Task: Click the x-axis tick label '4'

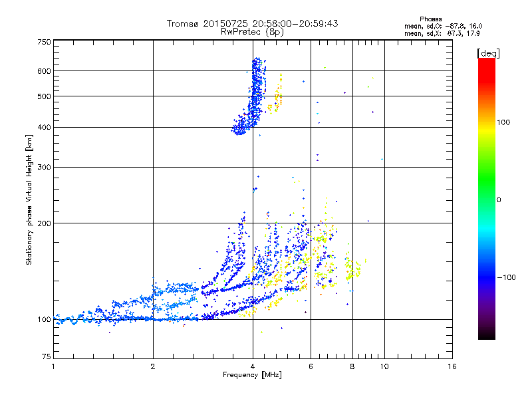Action: coord(253,366)
